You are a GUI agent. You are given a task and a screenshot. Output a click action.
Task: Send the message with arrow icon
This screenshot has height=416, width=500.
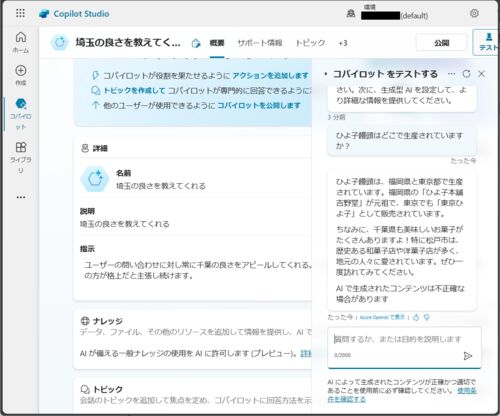coord(468,356)
